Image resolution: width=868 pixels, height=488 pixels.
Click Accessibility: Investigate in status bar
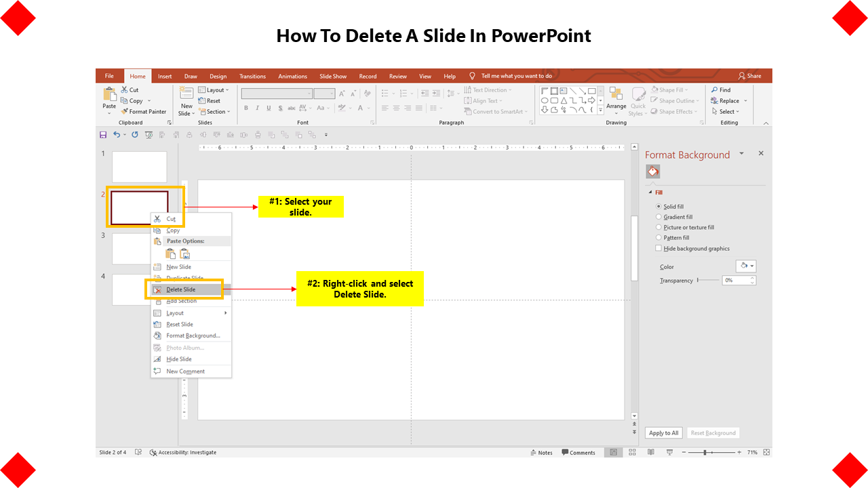183,453
